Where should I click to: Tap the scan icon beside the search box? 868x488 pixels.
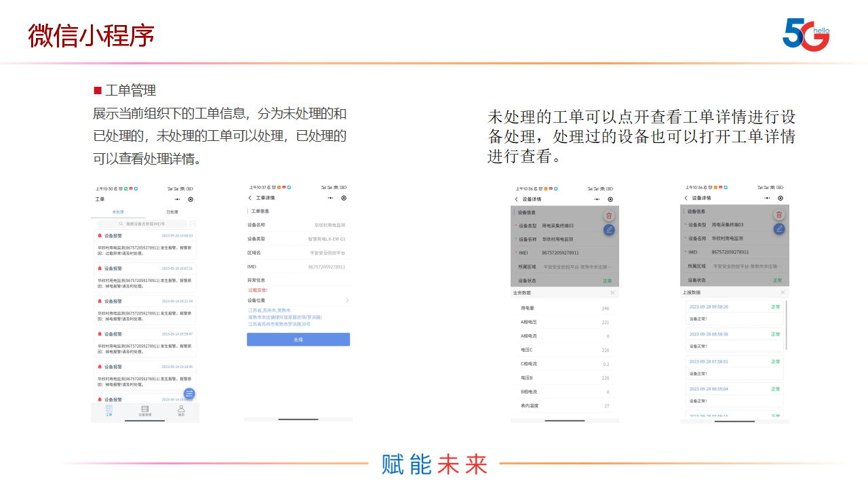[x=193, y=223]
